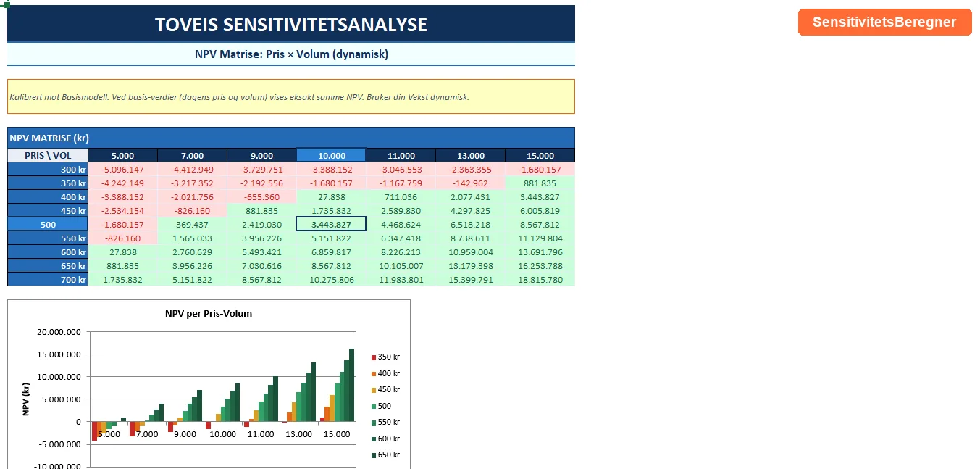Click the 500 legend entry in the chart
The width and height of the screenshot is (980, 469).
point(382,406)
